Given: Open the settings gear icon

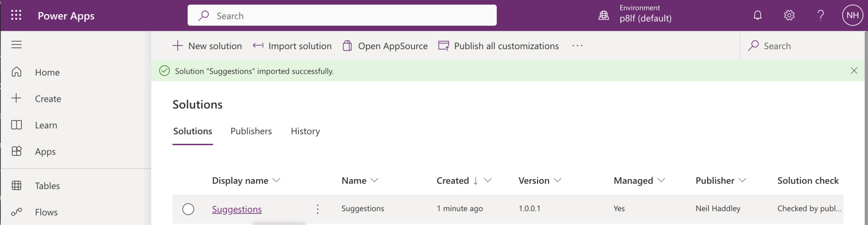Looking at the screenshot, I should click(789, 16).
